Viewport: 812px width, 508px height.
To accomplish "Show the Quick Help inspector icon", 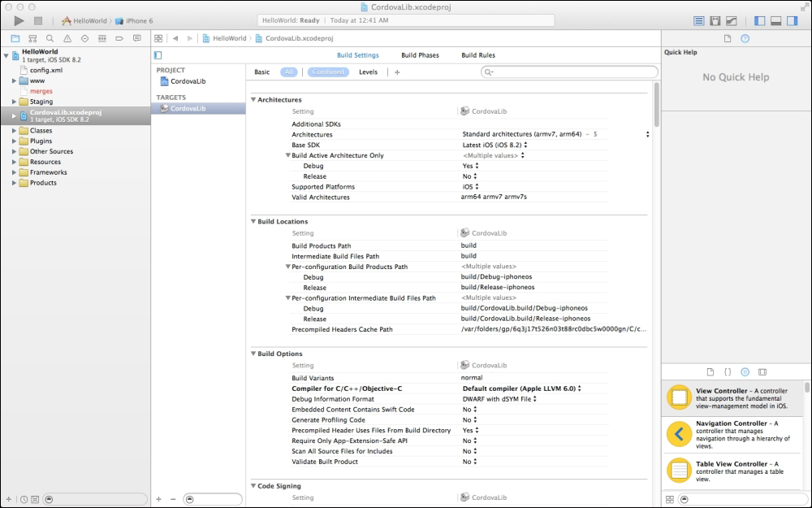I will [745, 38].
